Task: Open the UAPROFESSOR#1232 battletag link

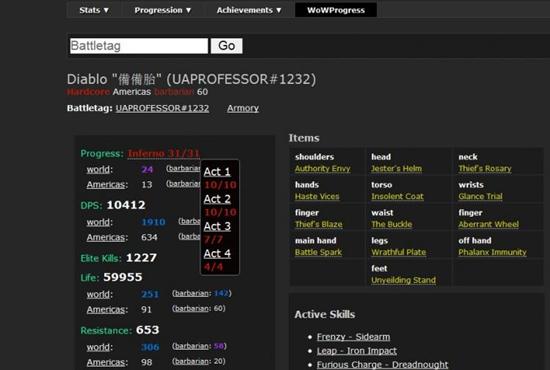Action: [x=162, y=108]
